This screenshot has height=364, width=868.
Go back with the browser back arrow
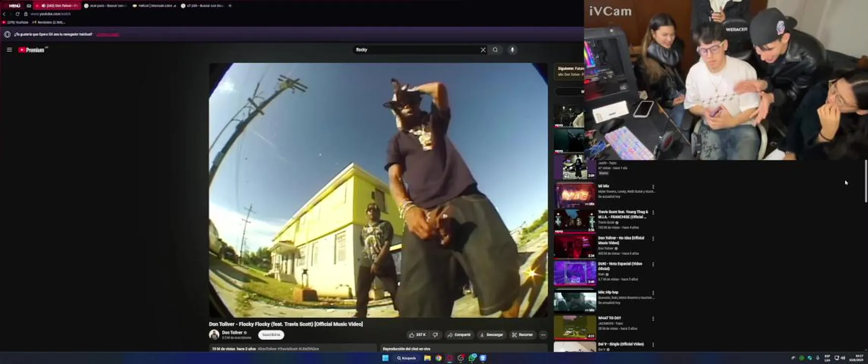(4, 14)
